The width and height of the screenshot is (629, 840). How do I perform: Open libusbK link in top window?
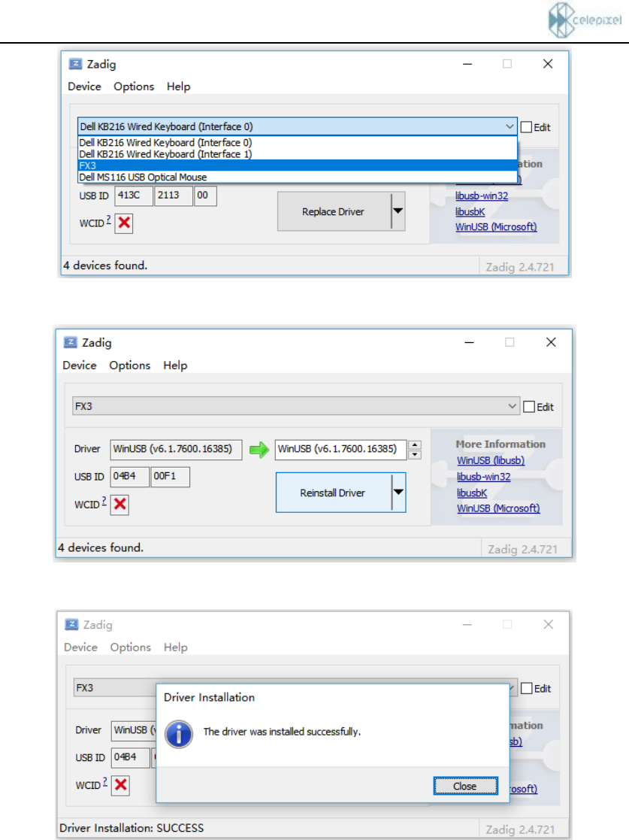470,211
